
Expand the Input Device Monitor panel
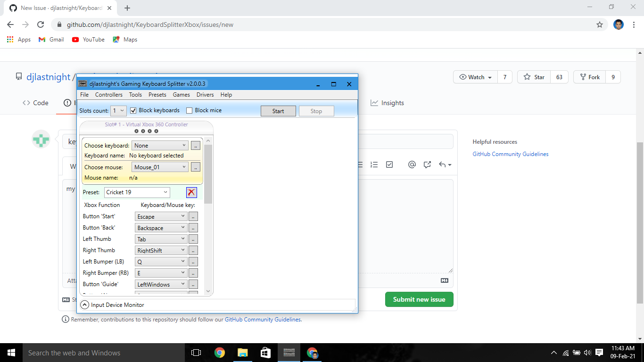(85, 304)
